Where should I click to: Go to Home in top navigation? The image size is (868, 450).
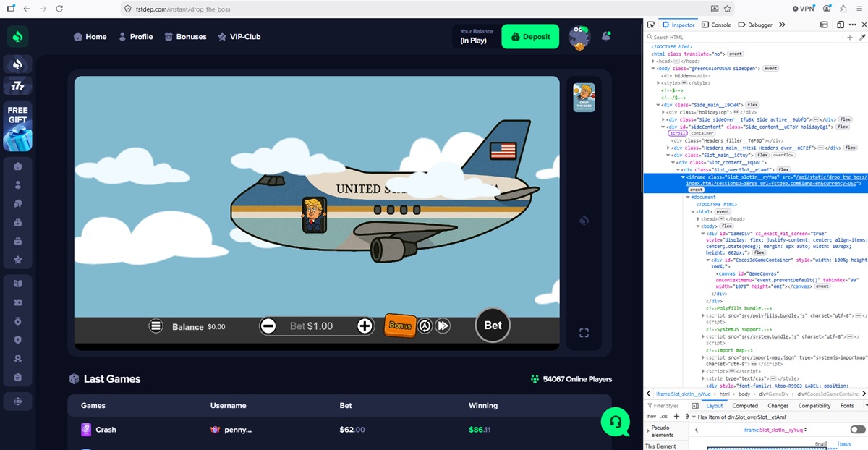pyautogui.click(x=90, y=36)
